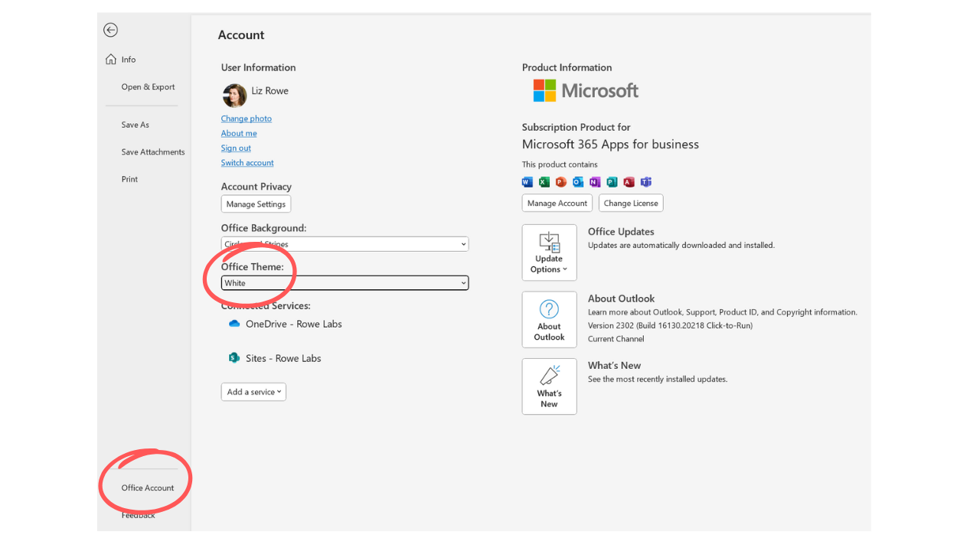Click Liz Rowe's profile photo
The width and height of the screenshot is (980, 551).
234,96
